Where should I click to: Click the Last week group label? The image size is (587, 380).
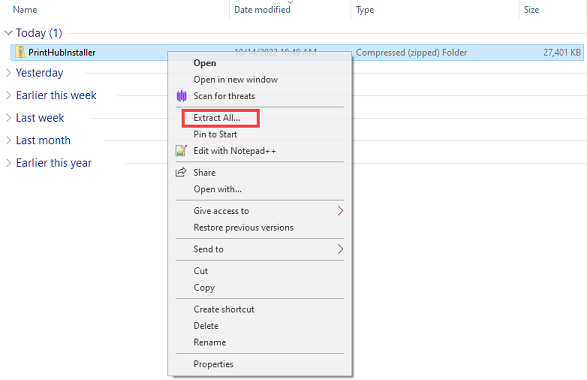40,118
